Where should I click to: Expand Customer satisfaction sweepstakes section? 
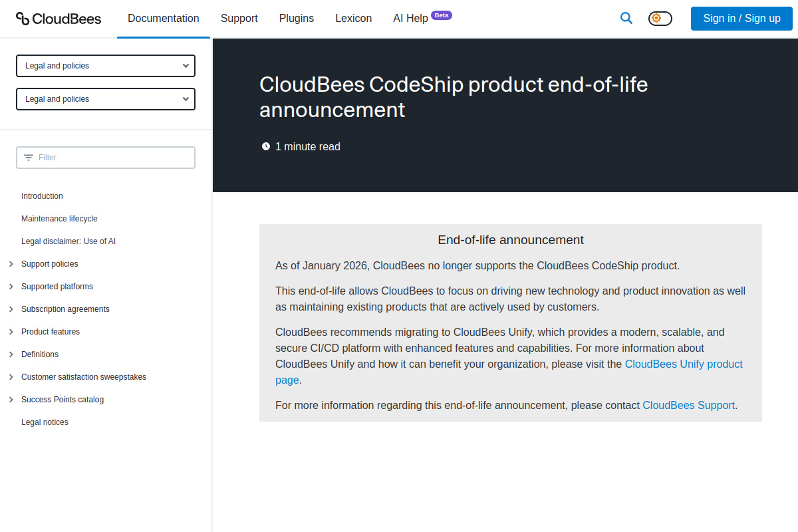[11, 377]
